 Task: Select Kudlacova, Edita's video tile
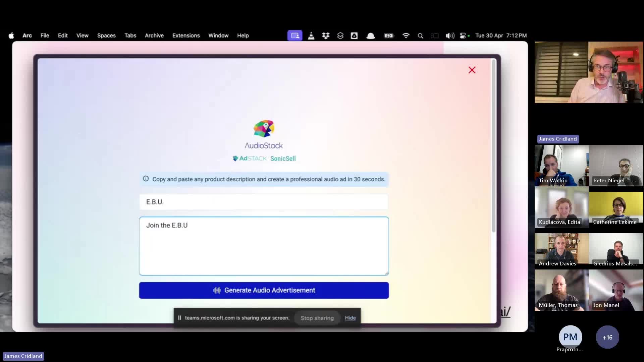(561, 207)
